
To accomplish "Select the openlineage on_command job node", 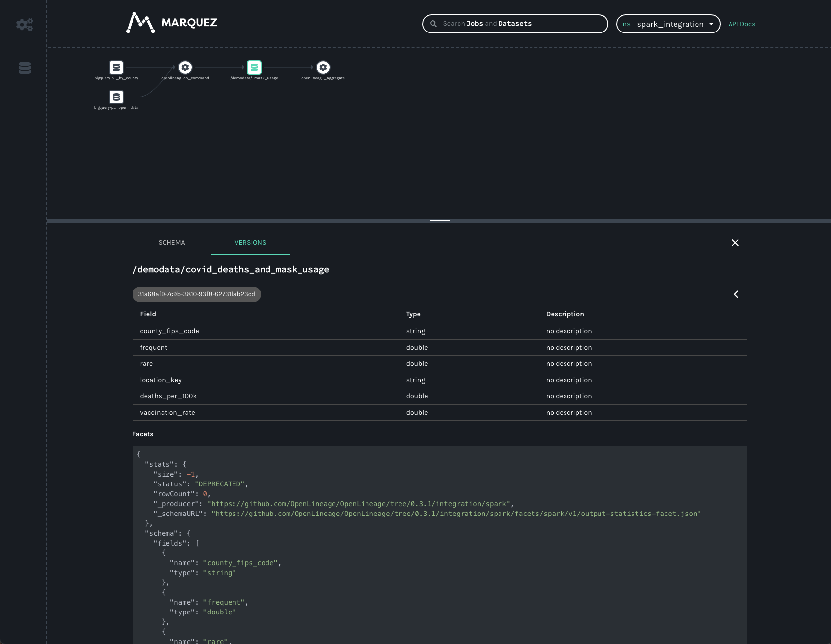I will click(185, 67).
